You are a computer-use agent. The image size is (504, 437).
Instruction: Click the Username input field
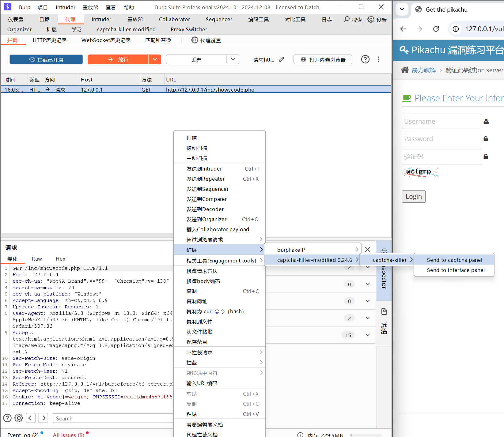pos(442,121)
